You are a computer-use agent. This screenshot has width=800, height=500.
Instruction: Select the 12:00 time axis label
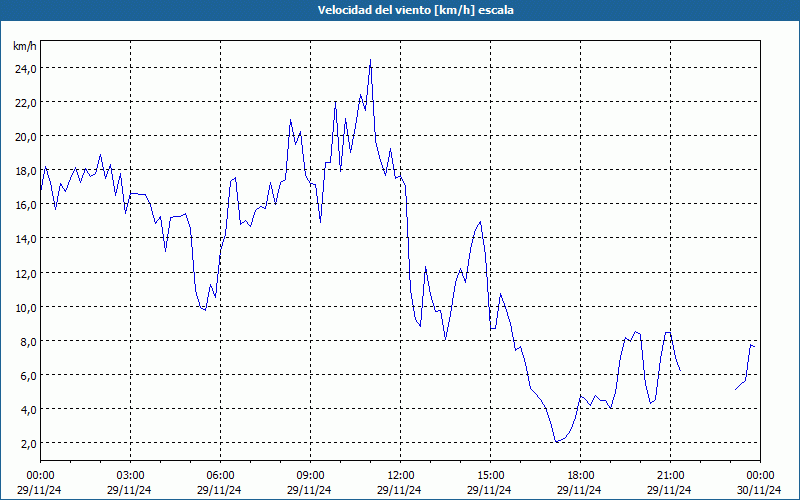pyautogui.click(x=400, y=475)
